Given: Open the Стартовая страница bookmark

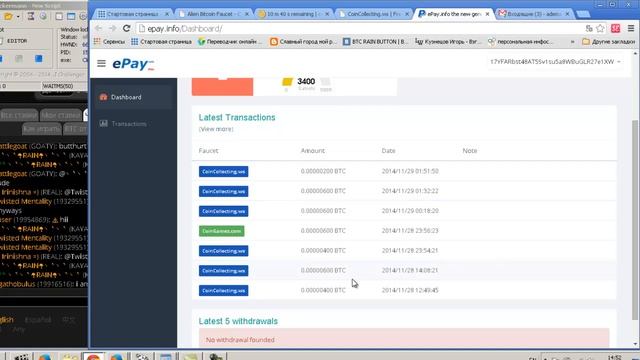Looking at the screenshot, I should (x=162, y=42).
